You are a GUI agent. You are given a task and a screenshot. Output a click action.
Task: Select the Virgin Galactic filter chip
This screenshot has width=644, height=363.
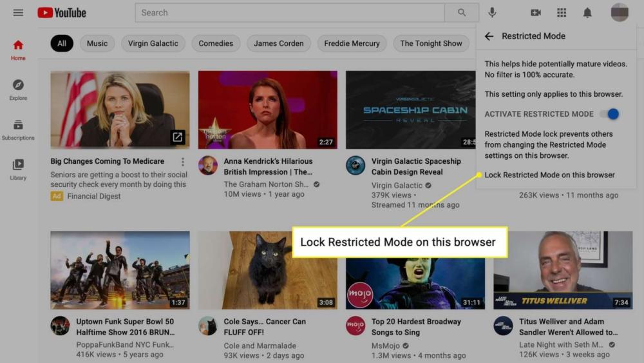153,44
